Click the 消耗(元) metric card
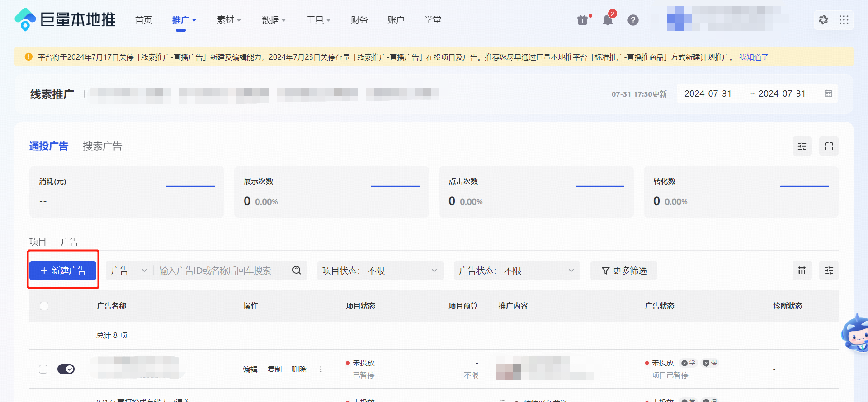 click(127, 192)
